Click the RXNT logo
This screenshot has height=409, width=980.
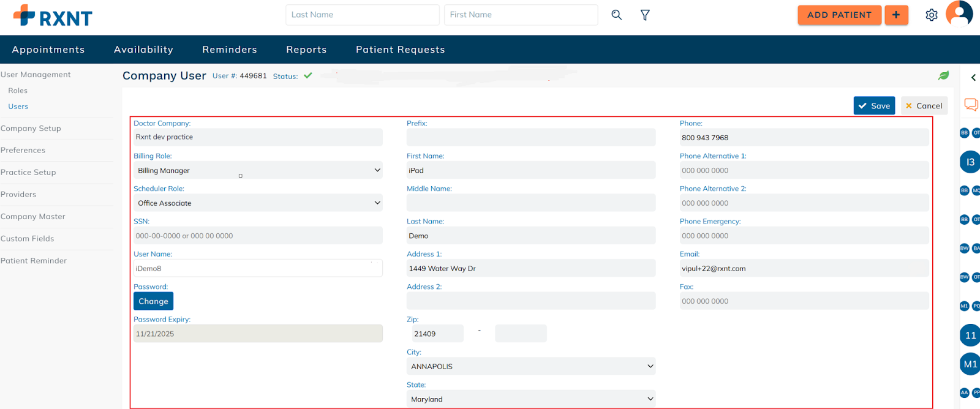click(x=53, y=16)
